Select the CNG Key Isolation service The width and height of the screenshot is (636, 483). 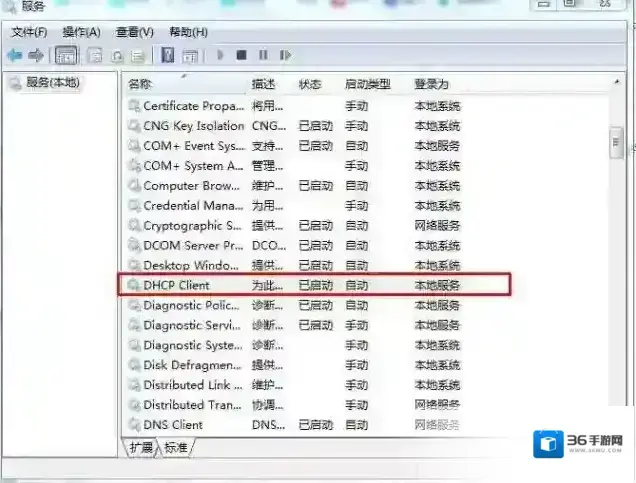pyautogui.click(x=294, y=126)
